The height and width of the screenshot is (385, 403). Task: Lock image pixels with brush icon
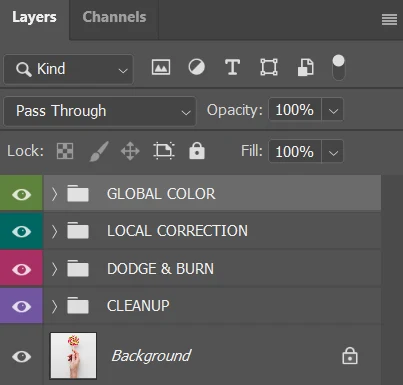[99, 151]
